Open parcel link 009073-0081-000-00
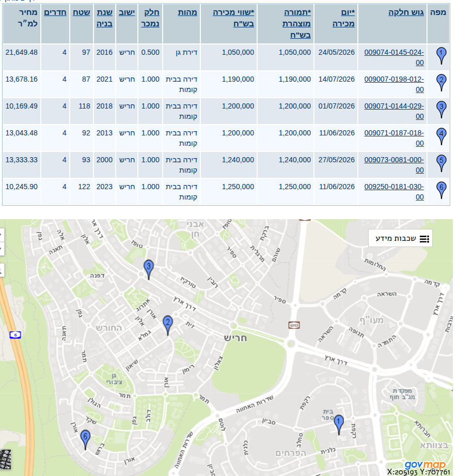The width and height of the screenshot is (458, 476). [394, 165]
